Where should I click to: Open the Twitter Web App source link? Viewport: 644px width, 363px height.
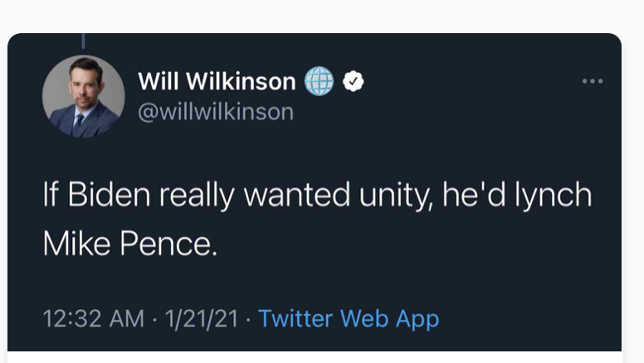(349, 319)
